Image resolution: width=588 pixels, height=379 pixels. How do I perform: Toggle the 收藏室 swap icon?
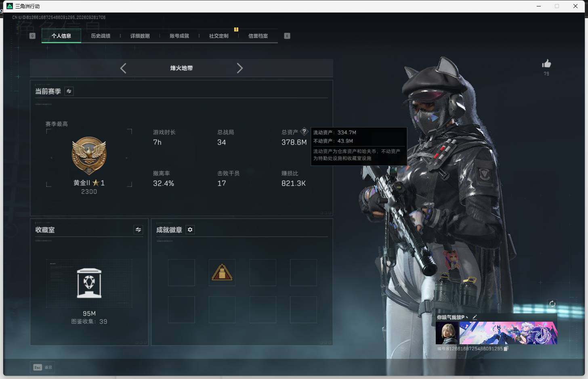[x=138, y=230]
